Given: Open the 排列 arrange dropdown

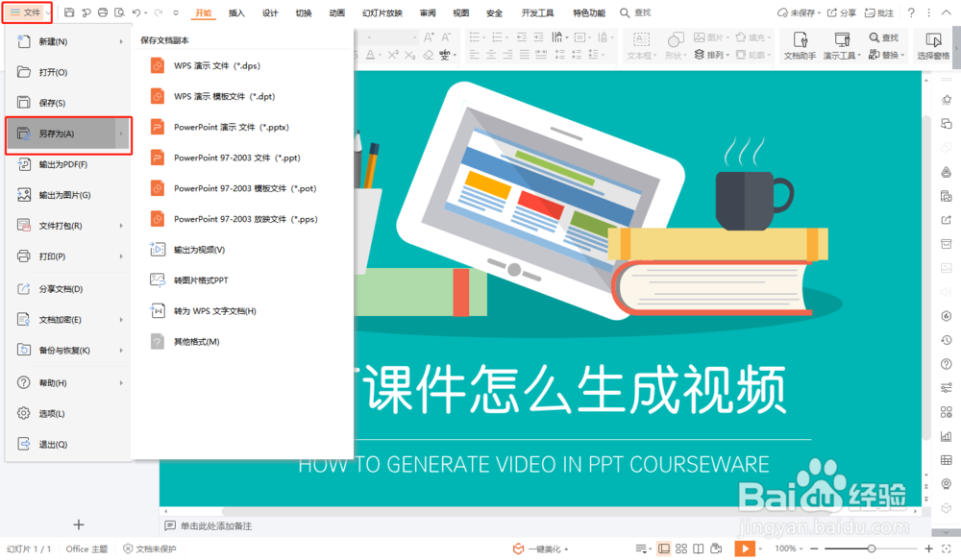Looking at the screenshot, I should coord(711,55).
